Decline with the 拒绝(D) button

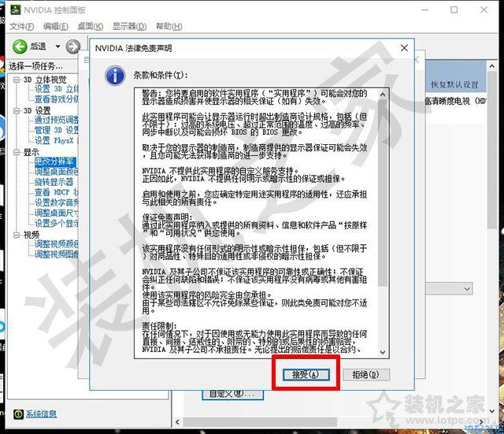[366, 374]
